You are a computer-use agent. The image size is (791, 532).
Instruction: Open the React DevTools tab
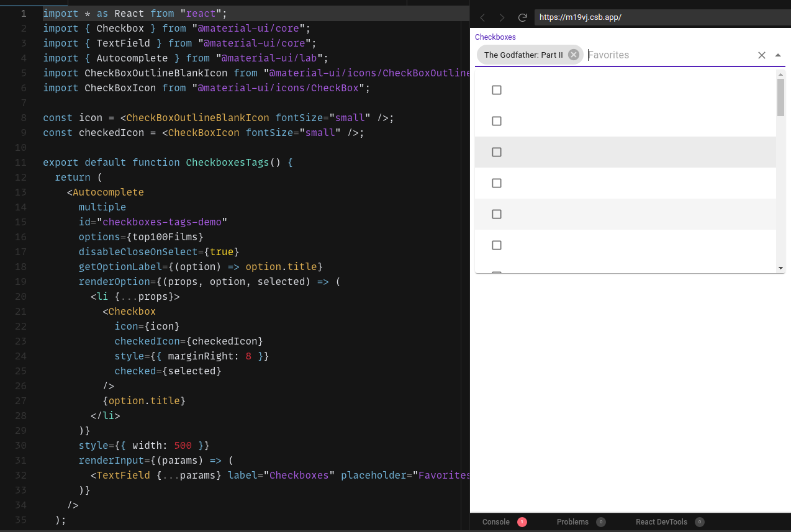661,522
